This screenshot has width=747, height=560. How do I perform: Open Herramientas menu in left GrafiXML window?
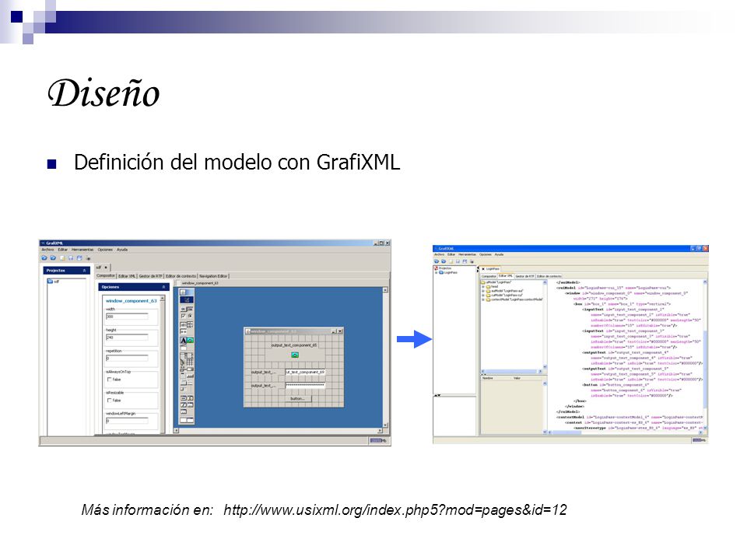tap(82, 250)
